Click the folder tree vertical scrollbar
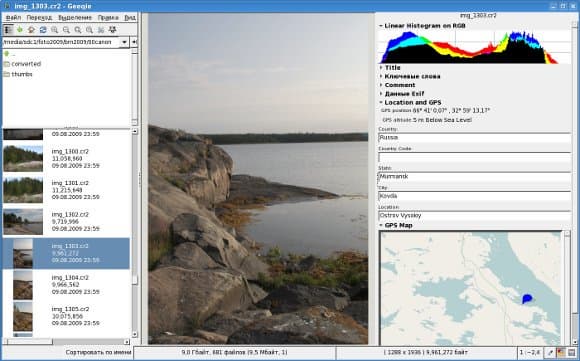Image resolution: width=580 pixels, height=361 pixels. 135,87
